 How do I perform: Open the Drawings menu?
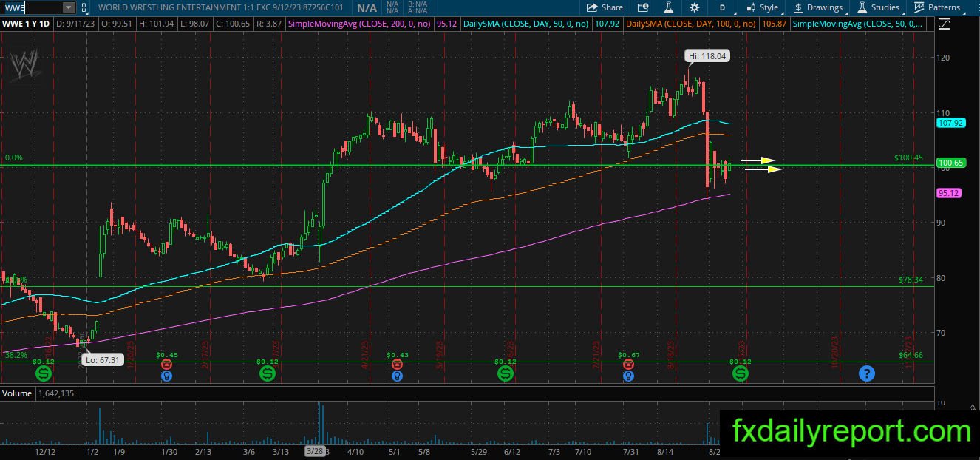point(818,7)
